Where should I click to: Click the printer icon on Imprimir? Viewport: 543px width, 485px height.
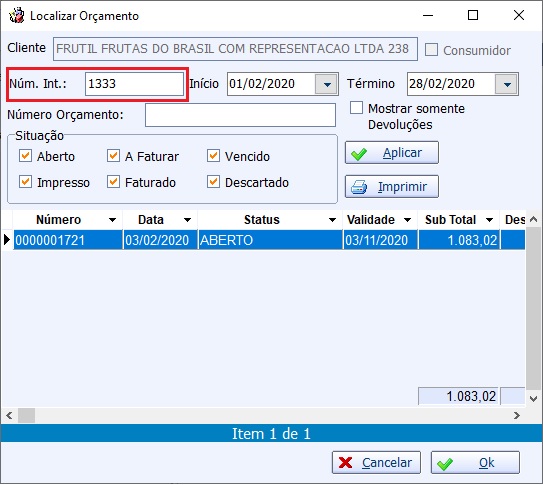click(x=359, y=187)
